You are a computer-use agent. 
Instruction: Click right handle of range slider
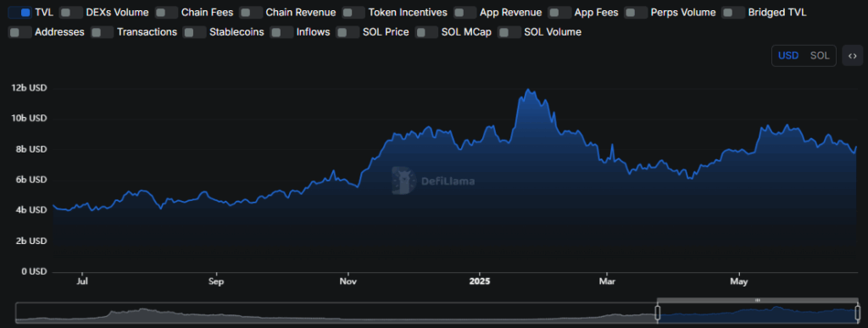(x=858, y=313)
